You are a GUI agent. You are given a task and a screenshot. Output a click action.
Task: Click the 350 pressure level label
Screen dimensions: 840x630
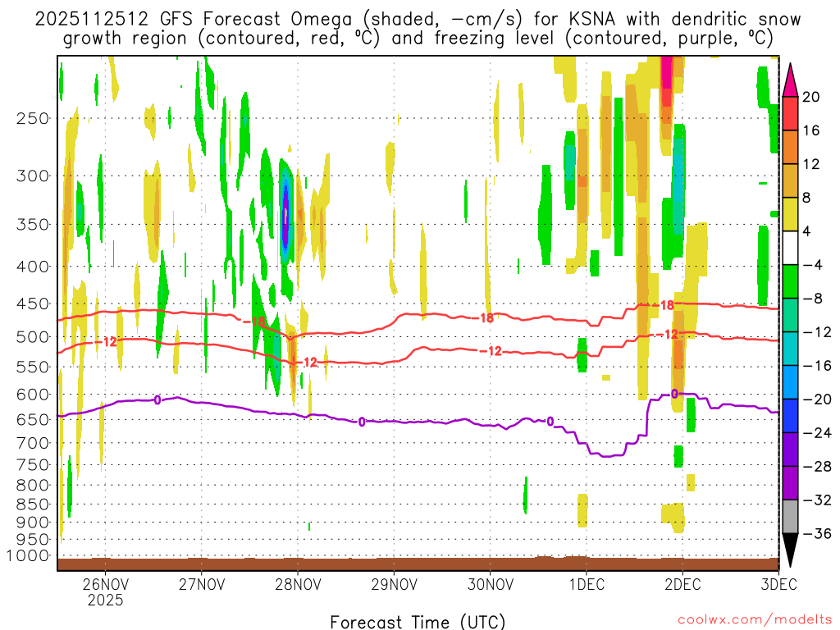click(33, 225)
